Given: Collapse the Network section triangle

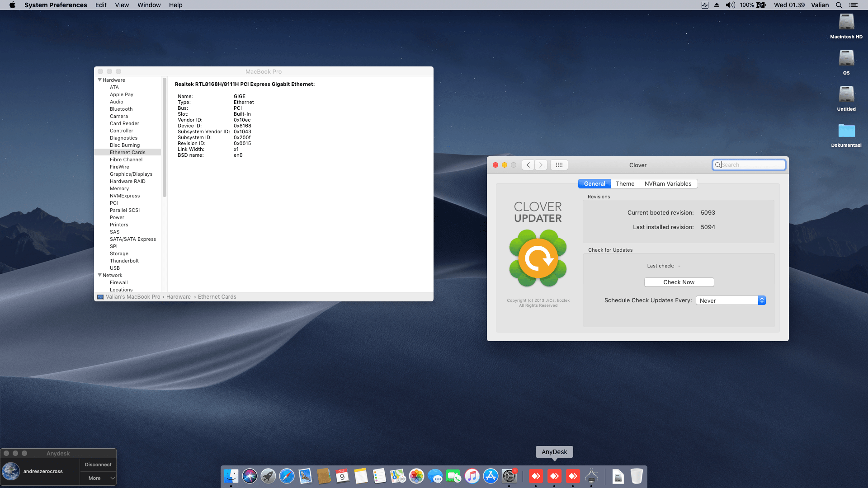Looking at the screenshot, I should tap(100, 275).
